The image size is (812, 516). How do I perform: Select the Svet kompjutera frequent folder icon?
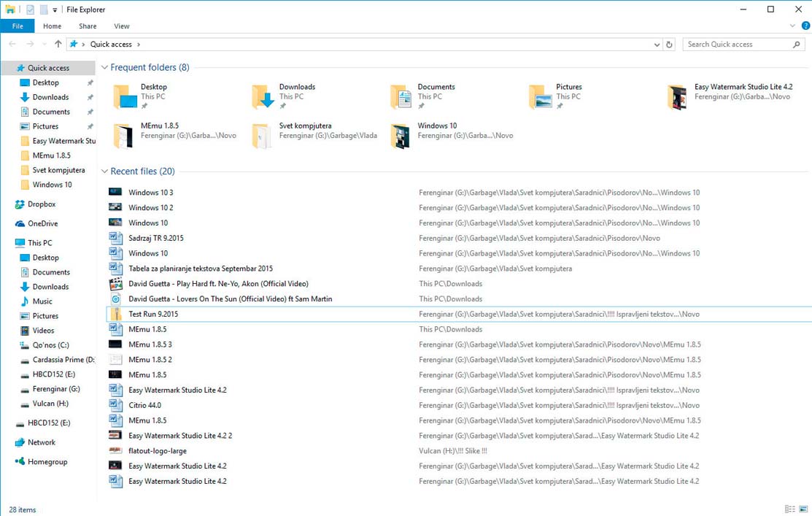tap(261, 136)
